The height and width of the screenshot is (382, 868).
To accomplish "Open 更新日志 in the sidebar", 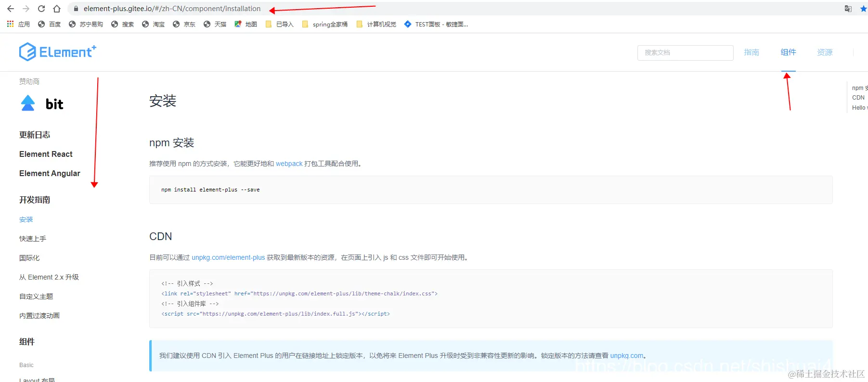I will click(35, 135).
